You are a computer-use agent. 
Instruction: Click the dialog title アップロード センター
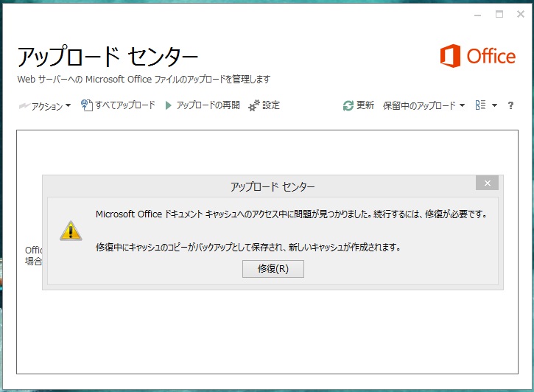[273, 186]
